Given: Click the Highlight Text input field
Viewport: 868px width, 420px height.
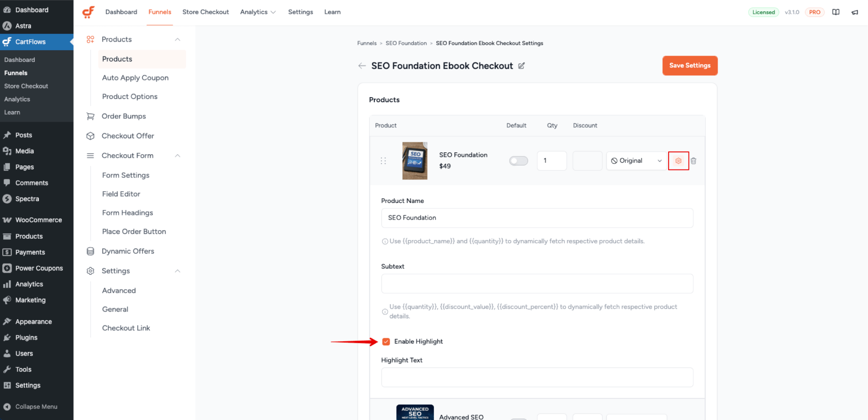Looking at the screenshot, I should [x=537, y=378].
